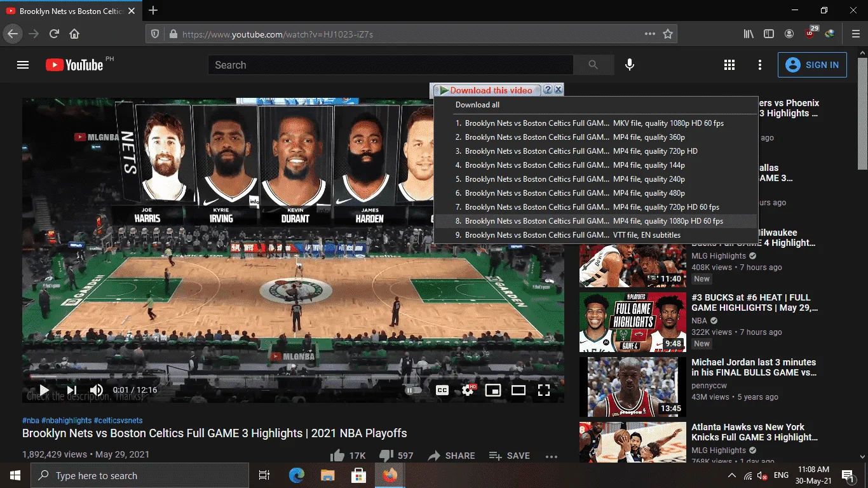This screenshot has width=868, height=488.
Task: Open the #nba hashtag link
Action: click(31, 421)
